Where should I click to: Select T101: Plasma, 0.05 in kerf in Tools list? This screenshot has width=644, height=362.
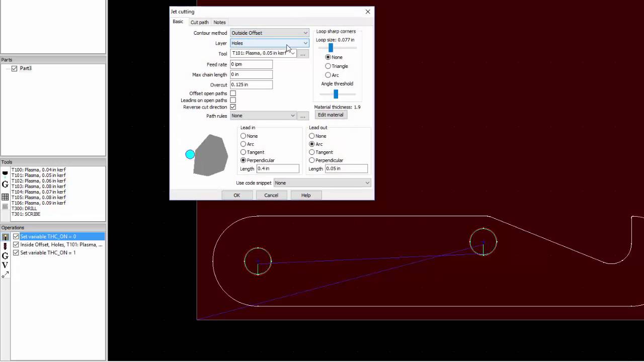(39, 175)
